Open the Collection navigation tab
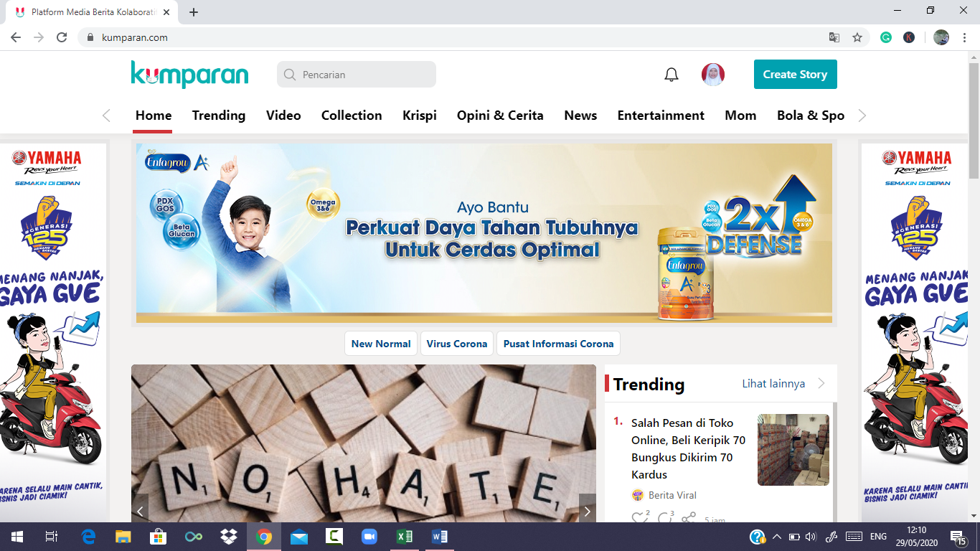 (x=352, y=116)
